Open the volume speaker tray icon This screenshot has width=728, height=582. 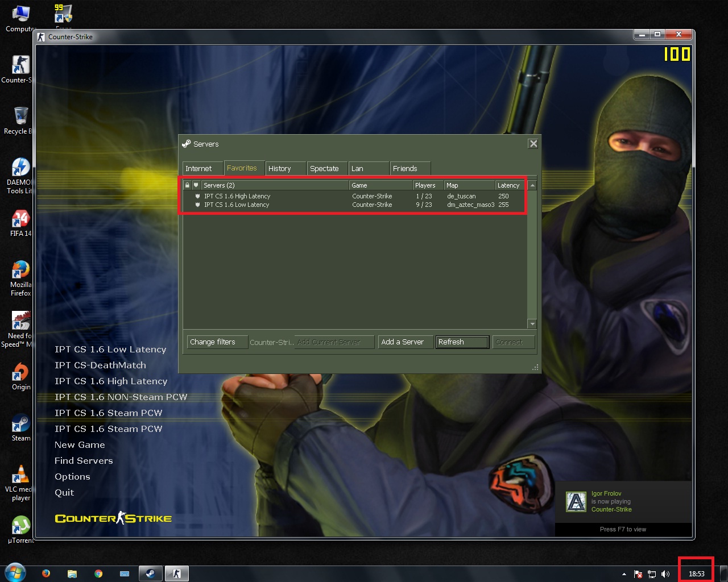pyautogui.click(x=665, y=574)
